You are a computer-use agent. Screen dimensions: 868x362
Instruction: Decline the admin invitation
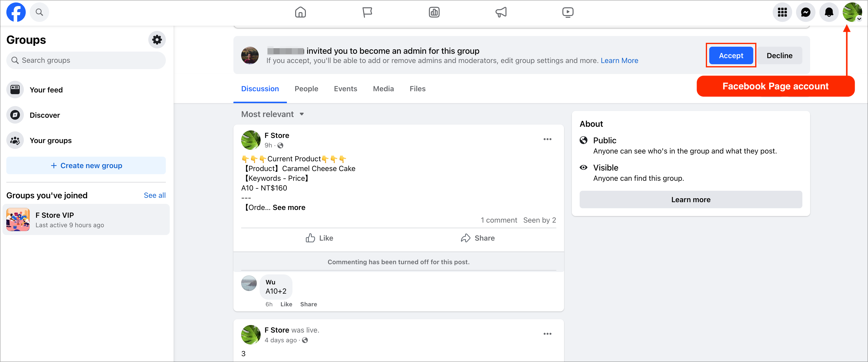point(779,56)
